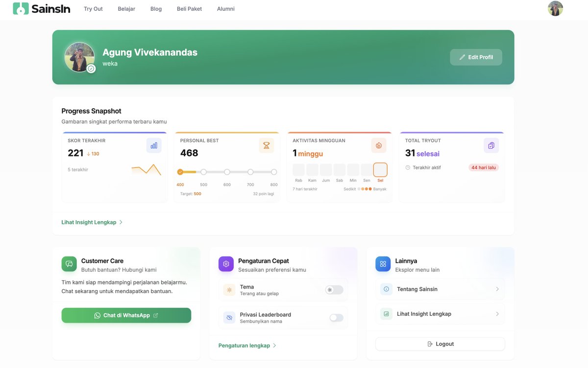This screenshot has width=588, height=368.
Task: Open Lihat Insight Lengkap in Lainnya card
Action: (440, 314)
